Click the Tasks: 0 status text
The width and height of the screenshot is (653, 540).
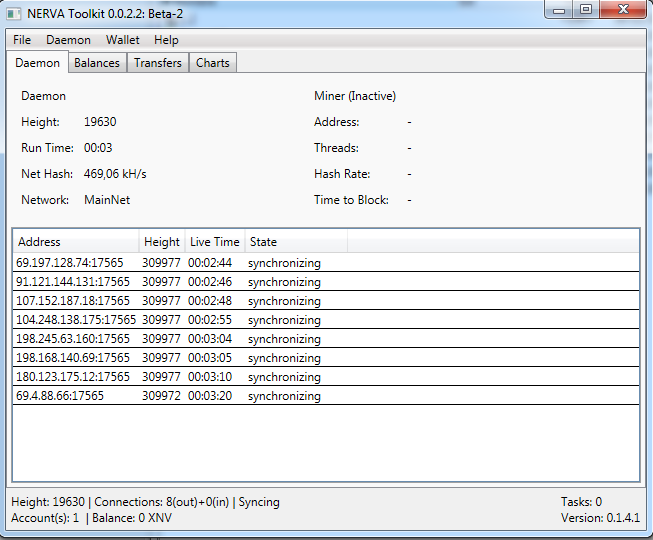point(581,502)
